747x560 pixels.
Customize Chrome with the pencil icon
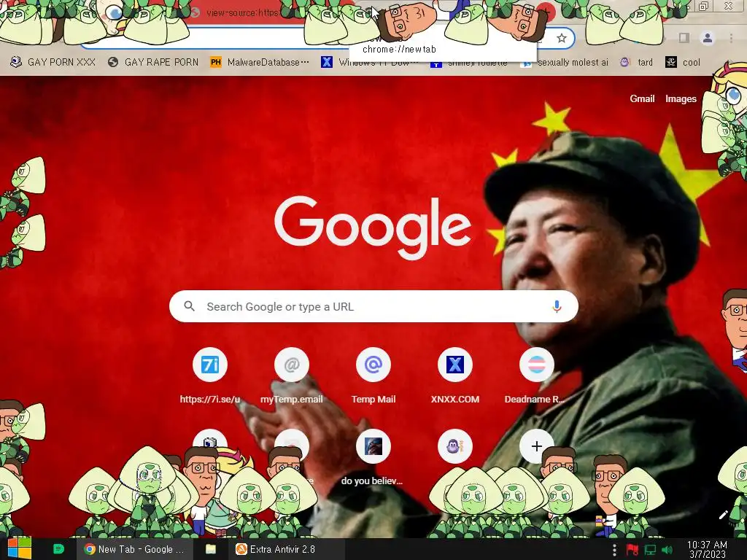pos(723,515)
